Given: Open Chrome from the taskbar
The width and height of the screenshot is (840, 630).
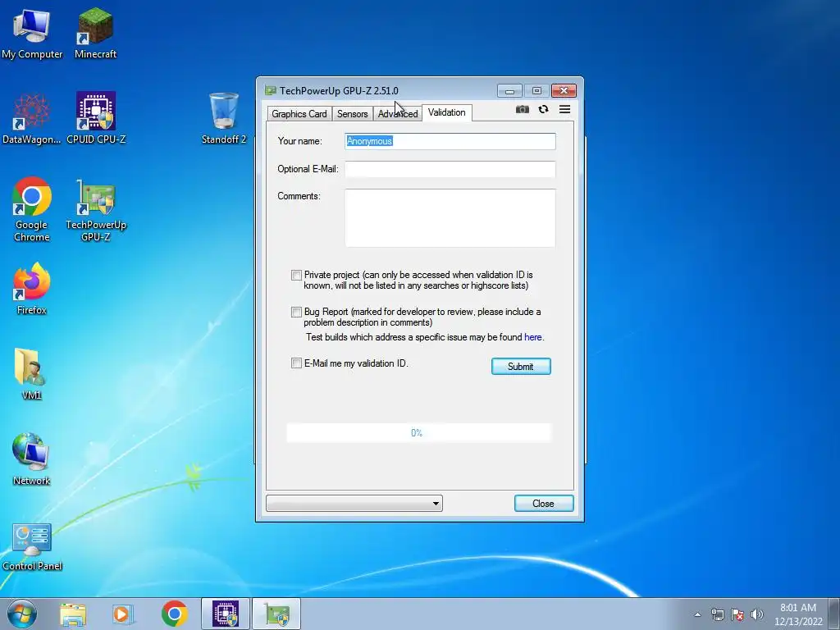Looking at the screenshot, I should point(175,614).
